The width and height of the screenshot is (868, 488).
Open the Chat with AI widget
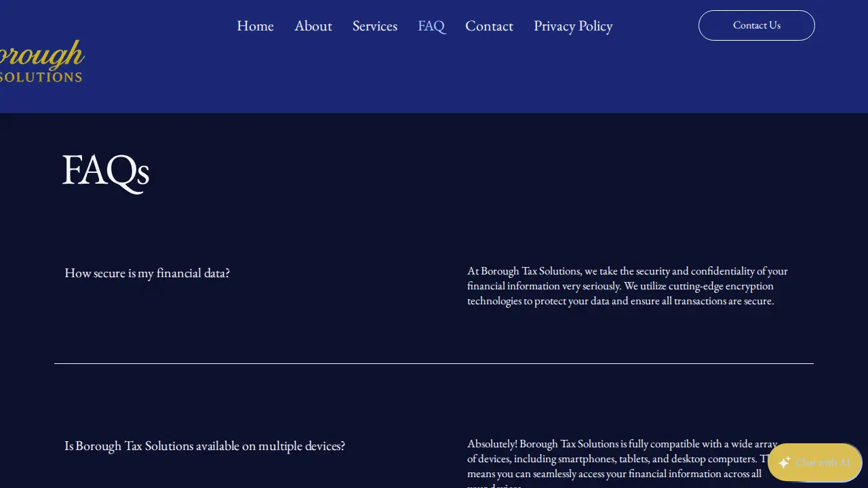click(x=815, y=462)
